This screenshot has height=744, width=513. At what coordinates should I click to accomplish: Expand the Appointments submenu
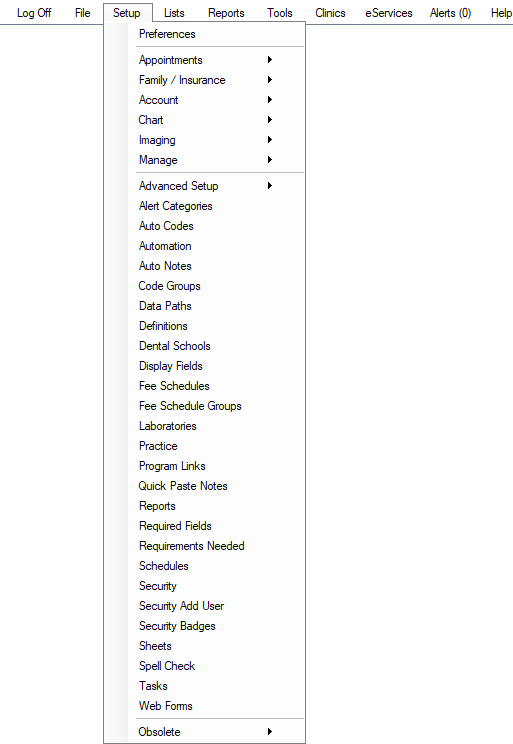(204, 60)
